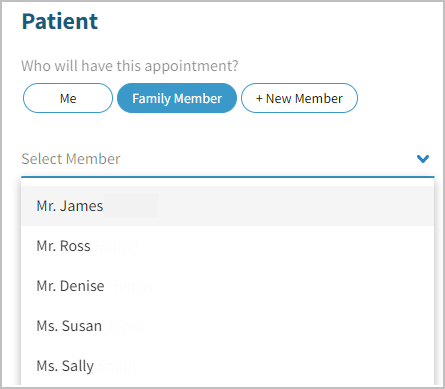Screen dimensions: 445x389
Task: Click the faded Hunter surname beside Denise
Action: (x=131, y=286)
